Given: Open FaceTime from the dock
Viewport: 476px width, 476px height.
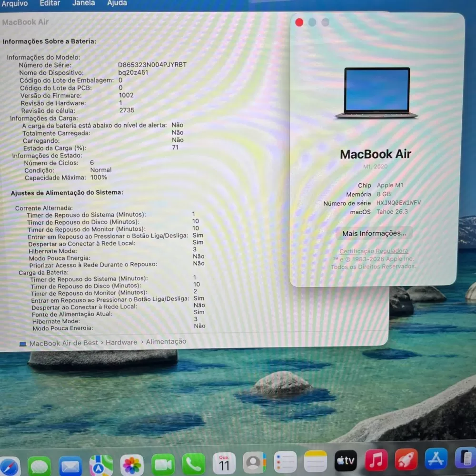Looking at the screenshot, I should tap(163, 464).
